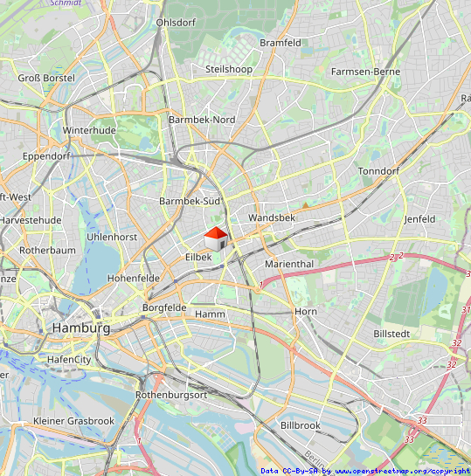
Task: Click the Uhlenhorst label on map
Action: 112,237
